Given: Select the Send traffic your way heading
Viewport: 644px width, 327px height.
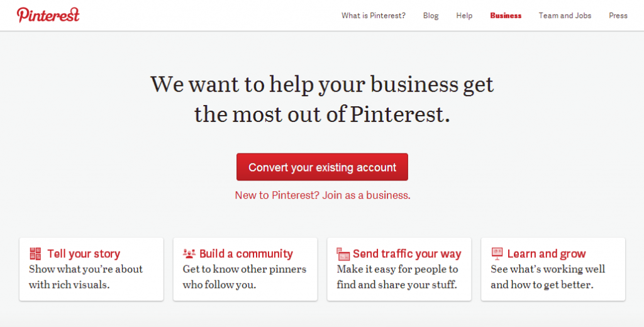Looking at the screenshot, I should 407,254.
